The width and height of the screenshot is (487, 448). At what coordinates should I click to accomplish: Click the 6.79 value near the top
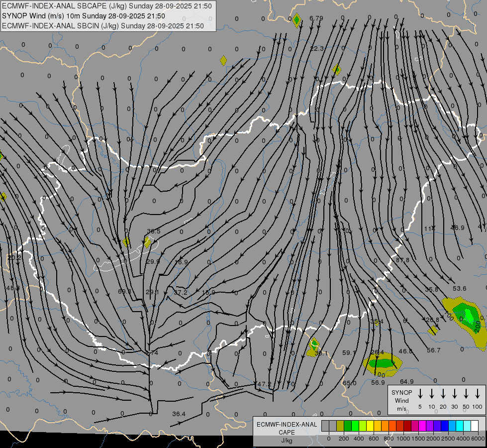point(316,18)
